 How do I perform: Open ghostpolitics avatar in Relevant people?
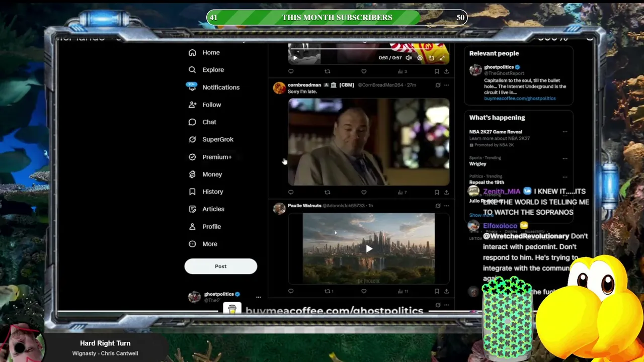pos(475,70)
